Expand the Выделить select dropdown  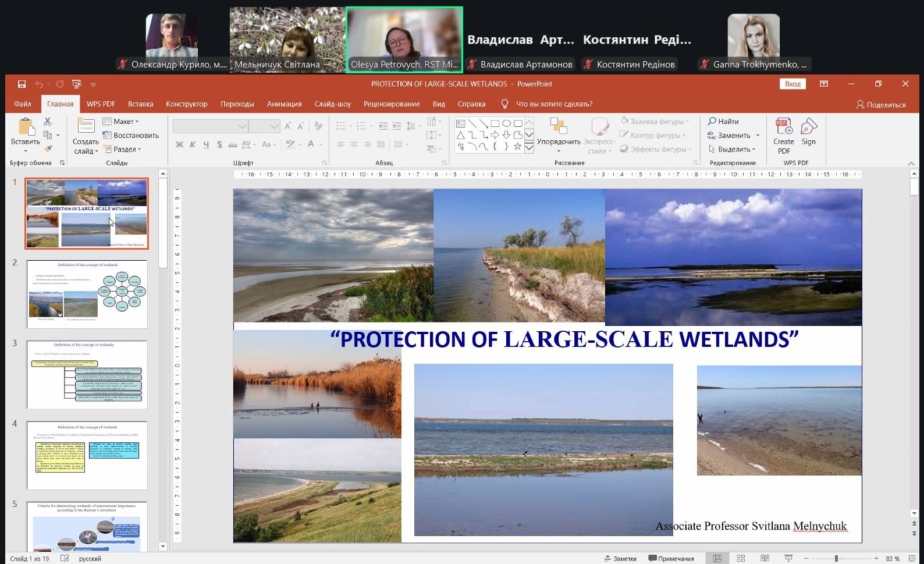tap(732, 149)
